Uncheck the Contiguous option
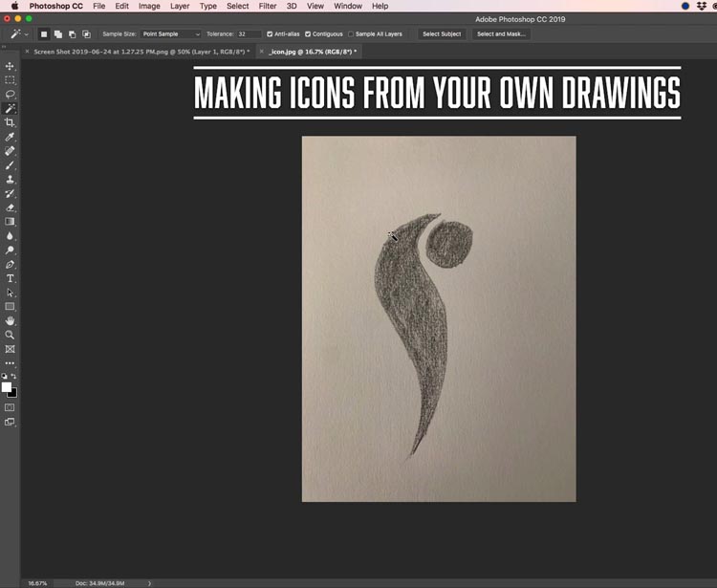Image resolution: width=717 pixels, height=588 pixels. pos(308,33)
